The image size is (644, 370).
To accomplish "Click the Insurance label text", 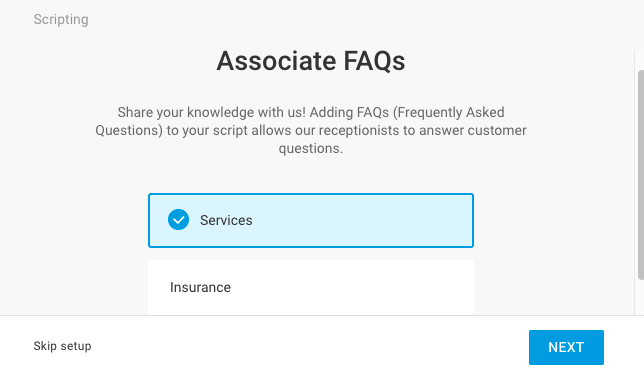I will click(200, 287).
